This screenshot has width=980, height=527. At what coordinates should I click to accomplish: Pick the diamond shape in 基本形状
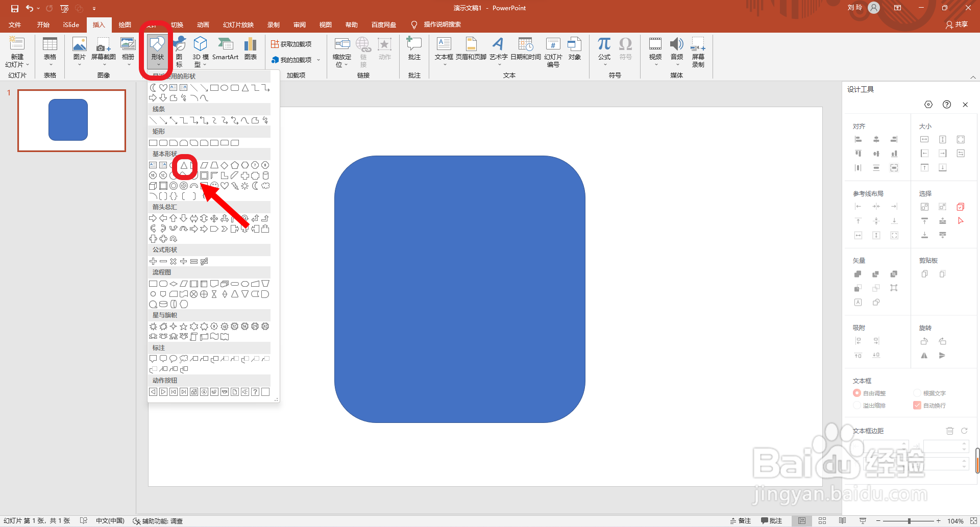[225, 165]
